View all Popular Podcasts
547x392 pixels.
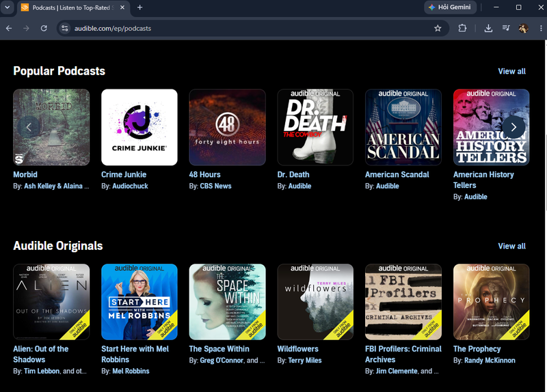pyautogui.click(x=511, y=71)
